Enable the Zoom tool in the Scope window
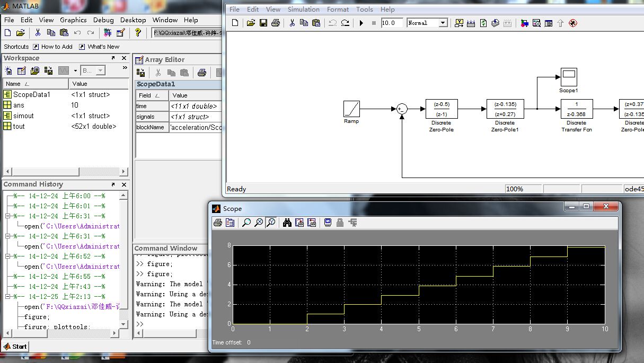Viewport: 644px width, 363px height. [x=246, y=223]
